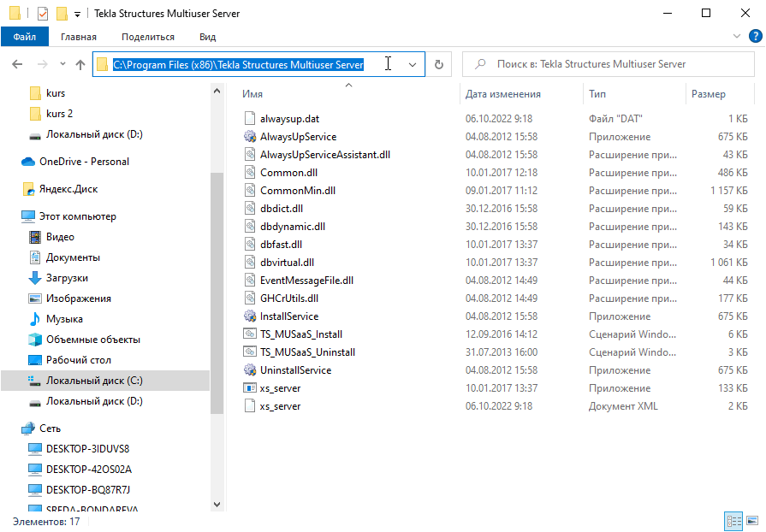Viewport: 766px width, 532px height.
Task: Click the InstallService application icon
Action: [x=250, y=316]
